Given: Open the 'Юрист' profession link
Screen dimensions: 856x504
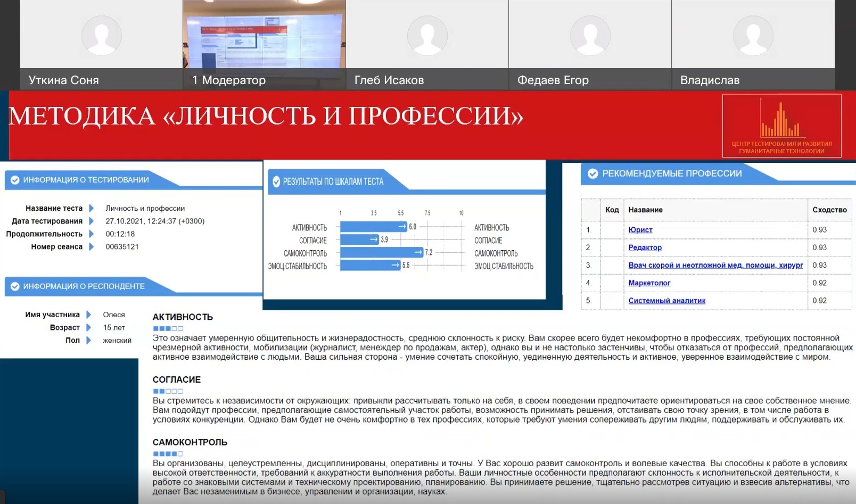Looking at the screenshot, I should point(640,230).
